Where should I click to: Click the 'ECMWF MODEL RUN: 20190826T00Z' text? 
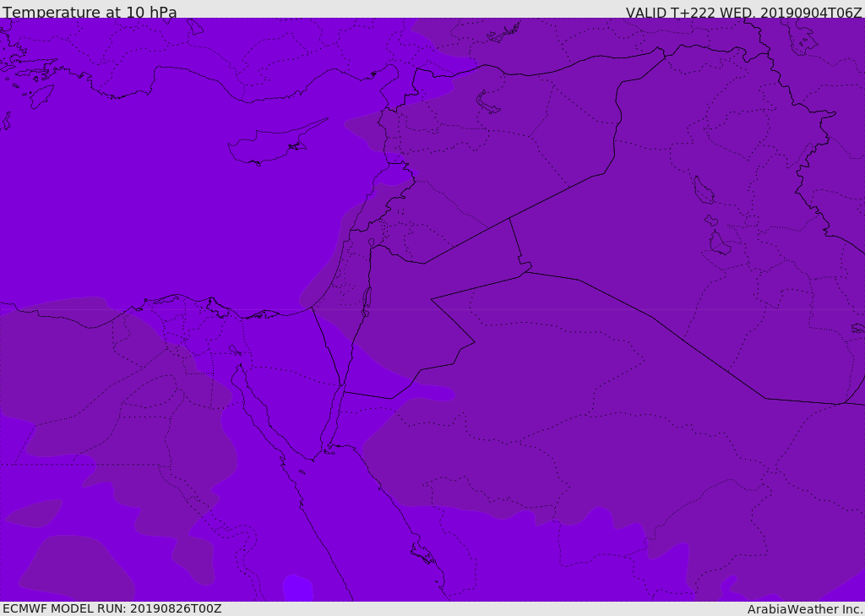[x=112, y=608]
